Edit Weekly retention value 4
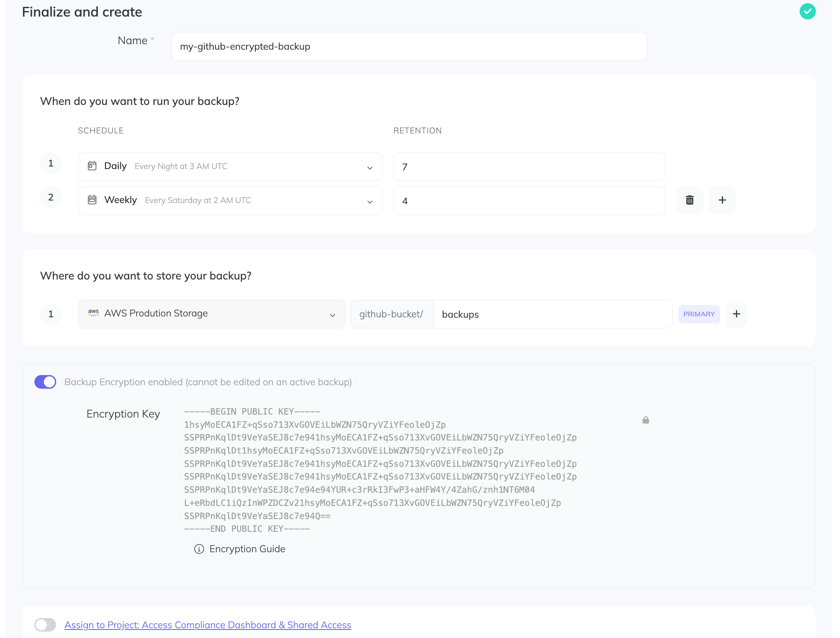Image resolution: width=840 pixels, height=638 pixels. pos(529,200)
